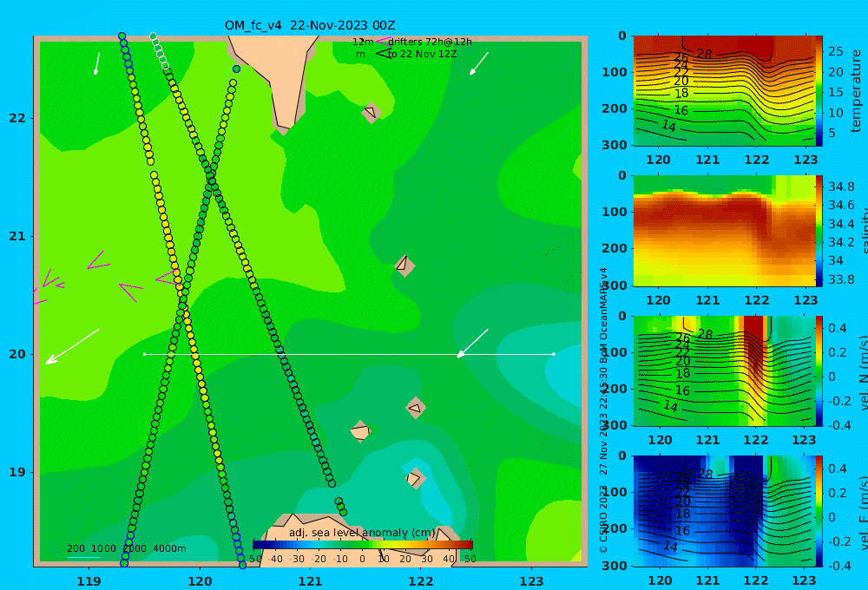Select the 'drifters 72h@12h' legend entry
The height and width of the screenshot is (590, 868).
(x=430, y=42)
